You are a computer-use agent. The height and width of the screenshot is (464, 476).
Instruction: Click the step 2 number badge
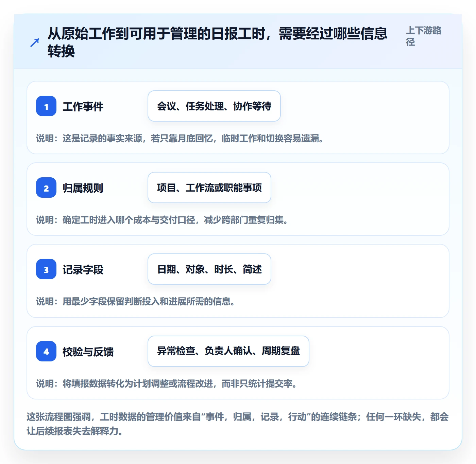[x=46, y=188]
